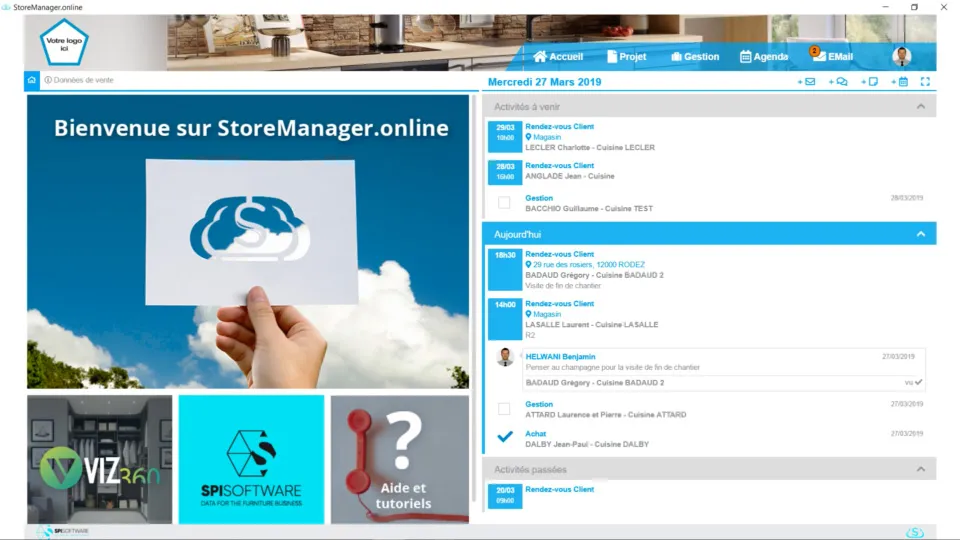Click HELWANI Benjamin avatar in note
Screen dimensions: 960x540
505,357
